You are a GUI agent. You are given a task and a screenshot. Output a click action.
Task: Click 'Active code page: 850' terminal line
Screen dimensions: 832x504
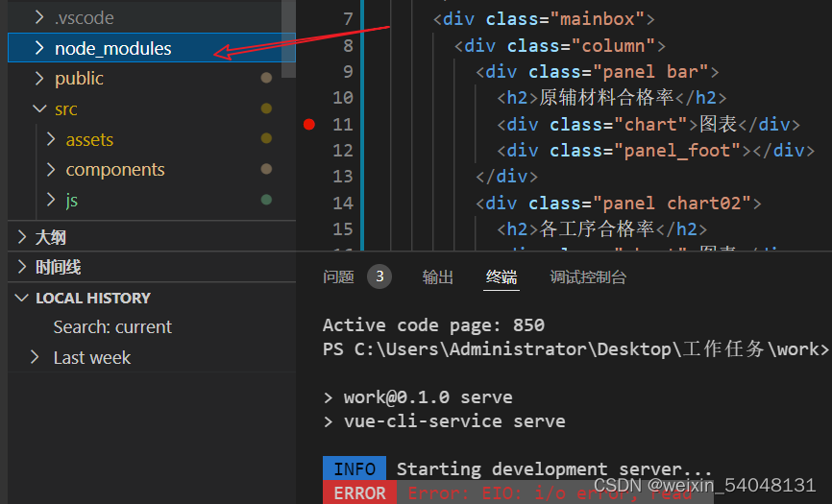pos(433,324)
